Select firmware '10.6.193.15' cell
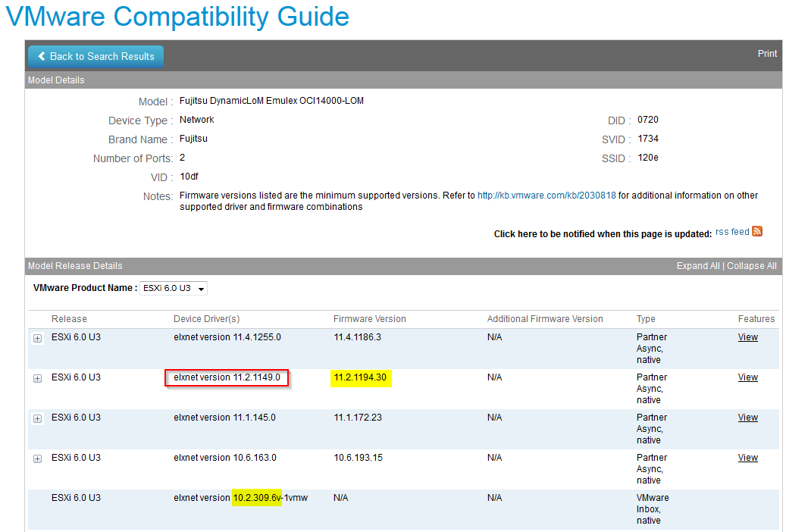 pyautogui.click(x=358, y=458)
